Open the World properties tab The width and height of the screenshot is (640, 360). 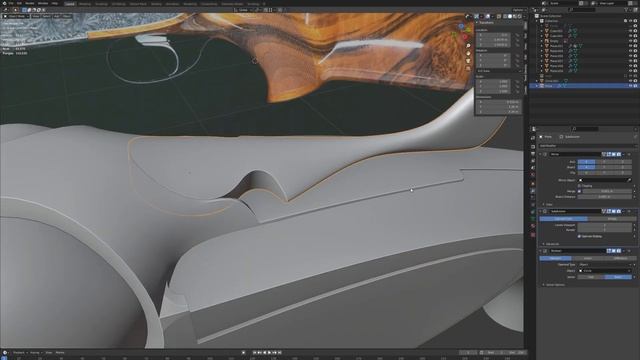(533, 174)
